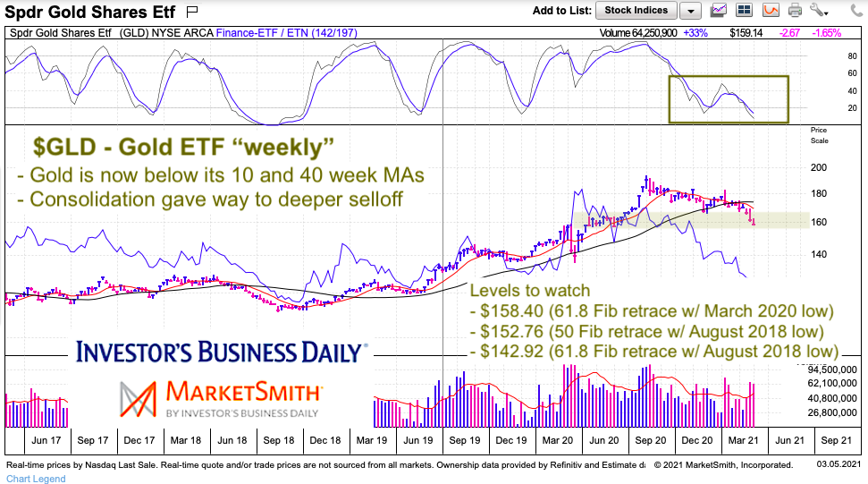The image size is (868, 484).
Task: Click the 140 price scale label
Action: coord(819,254)
